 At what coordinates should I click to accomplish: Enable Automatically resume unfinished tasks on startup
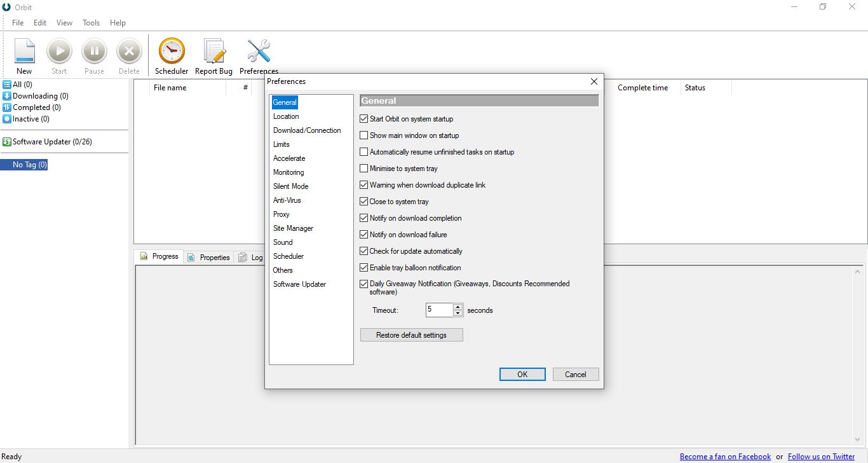pyautogui.click(x=364, y=152)
